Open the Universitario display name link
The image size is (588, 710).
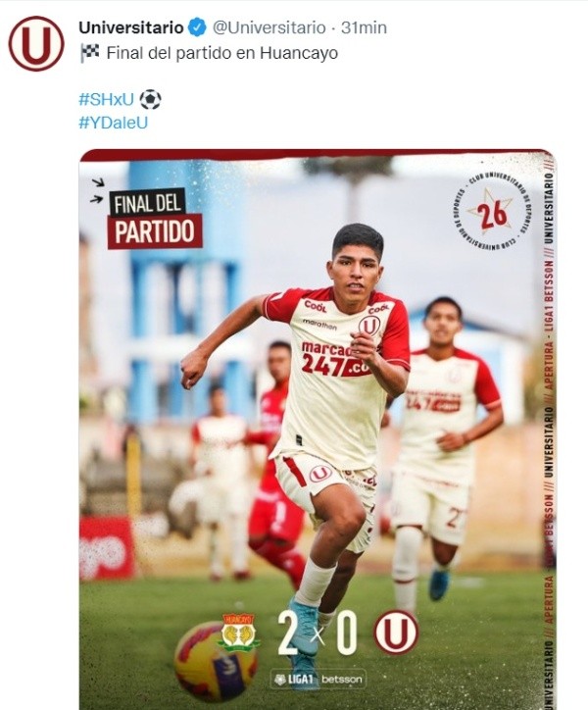tap(131, 27)
